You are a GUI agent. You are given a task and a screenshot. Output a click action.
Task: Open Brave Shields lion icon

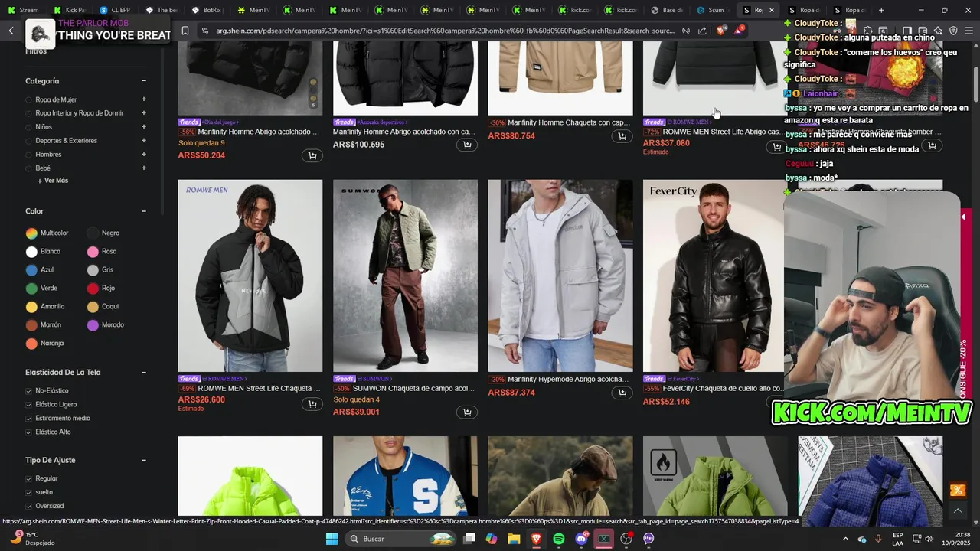click(721, 31)
